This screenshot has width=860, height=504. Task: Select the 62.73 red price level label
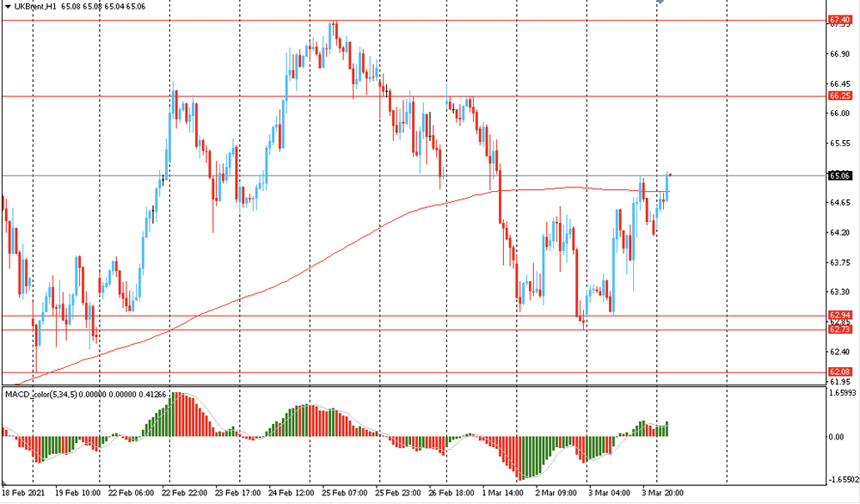coord(839,329)
